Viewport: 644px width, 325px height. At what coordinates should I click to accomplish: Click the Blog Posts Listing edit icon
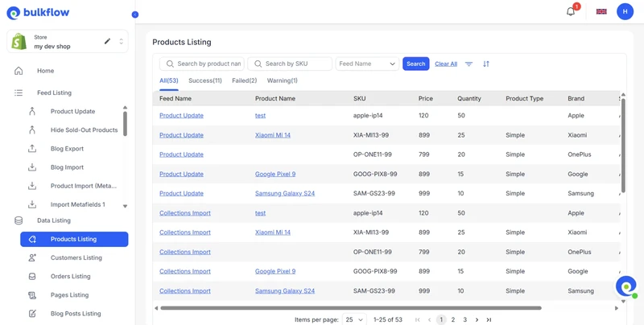32,314
